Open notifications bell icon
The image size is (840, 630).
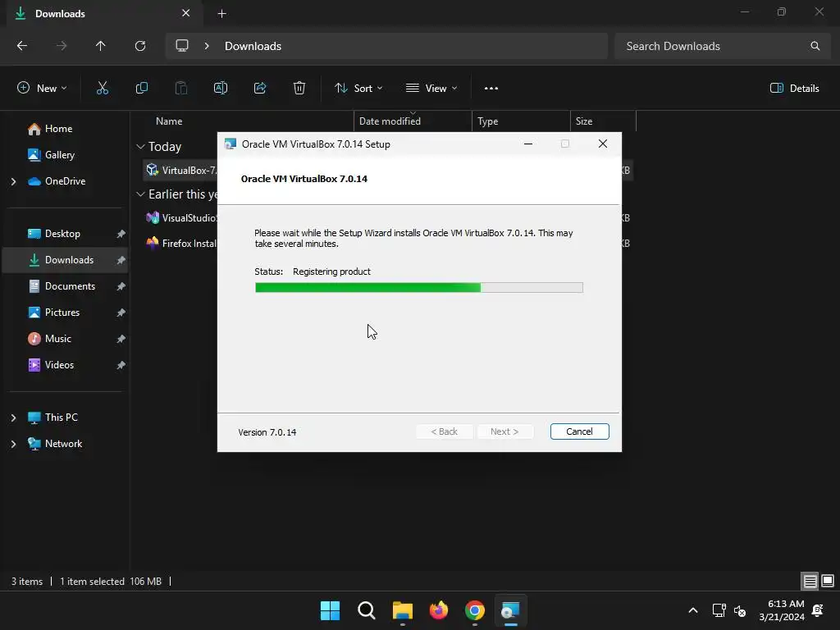click(818, 610)
